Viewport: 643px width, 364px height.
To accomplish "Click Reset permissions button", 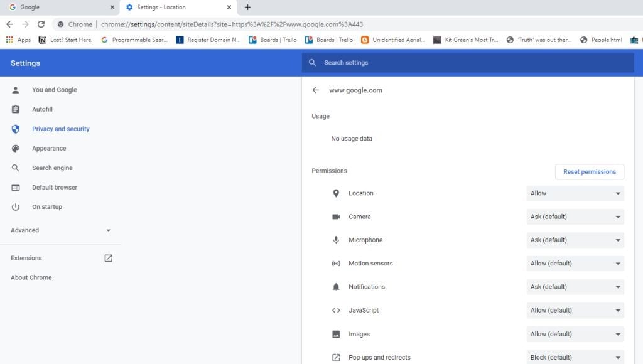I will tap(589, 172).
